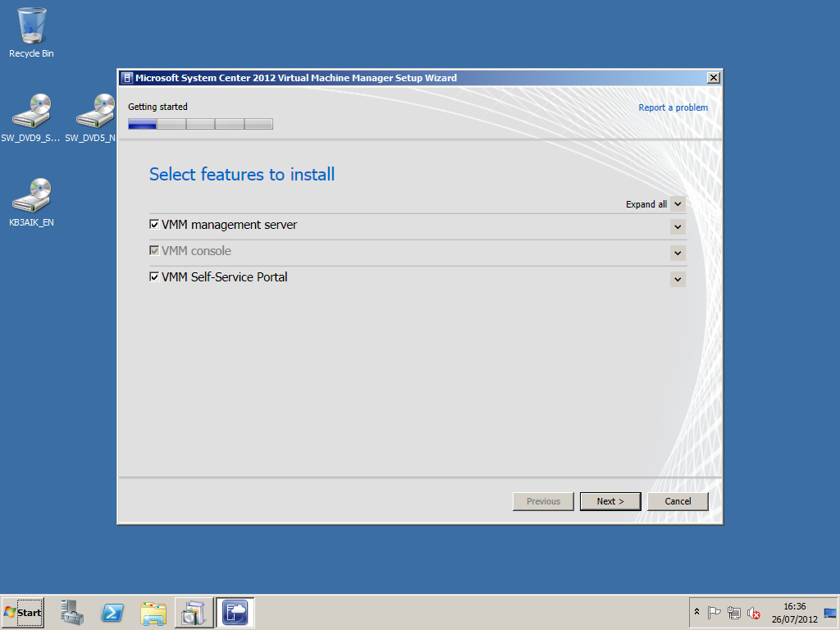Viewport: 840px width, 630px height.
Task: Click the muted volume tray icon
Action: pos(753,612)
